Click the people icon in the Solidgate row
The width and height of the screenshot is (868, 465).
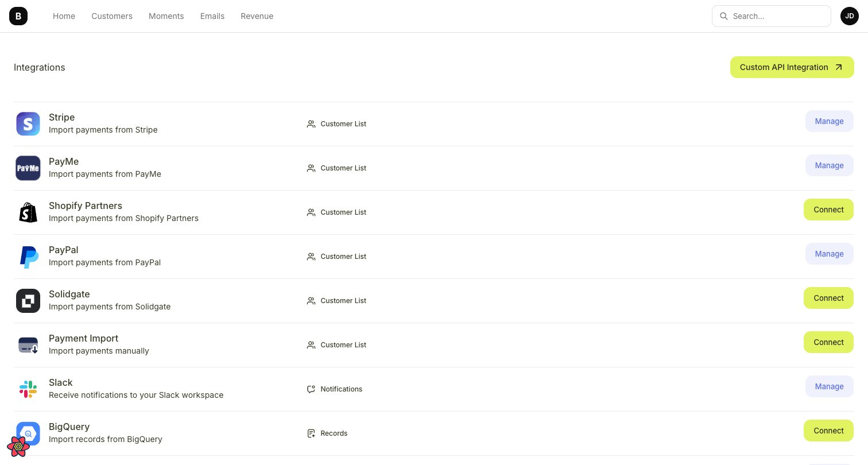311,301
